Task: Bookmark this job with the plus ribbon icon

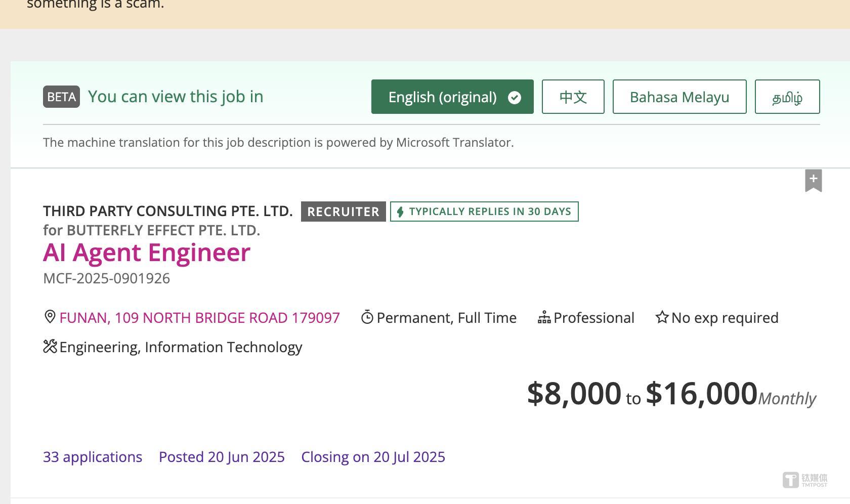Action: tap(814, 181)
